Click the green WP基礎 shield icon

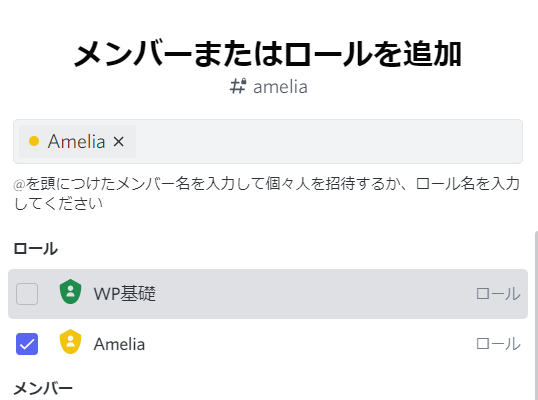[70, 292]
